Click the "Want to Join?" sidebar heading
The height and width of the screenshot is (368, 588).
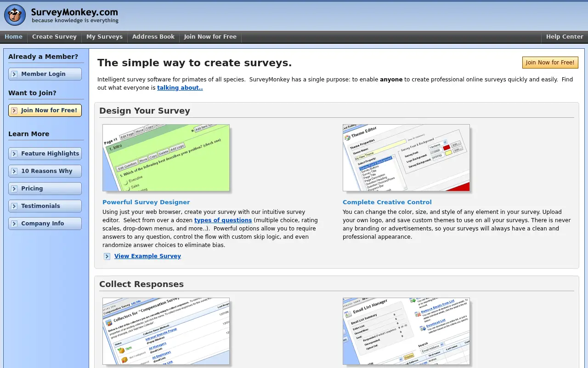(32, 93)
